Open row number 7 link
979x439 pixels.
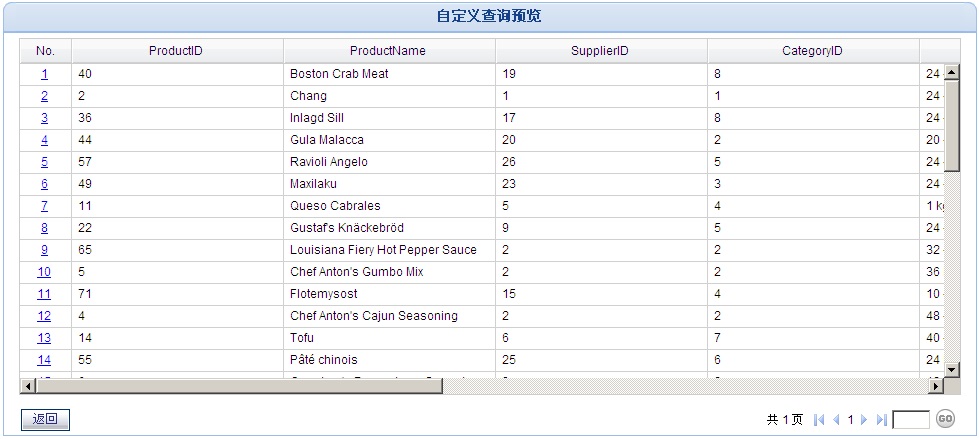click(x=44, y=205)
